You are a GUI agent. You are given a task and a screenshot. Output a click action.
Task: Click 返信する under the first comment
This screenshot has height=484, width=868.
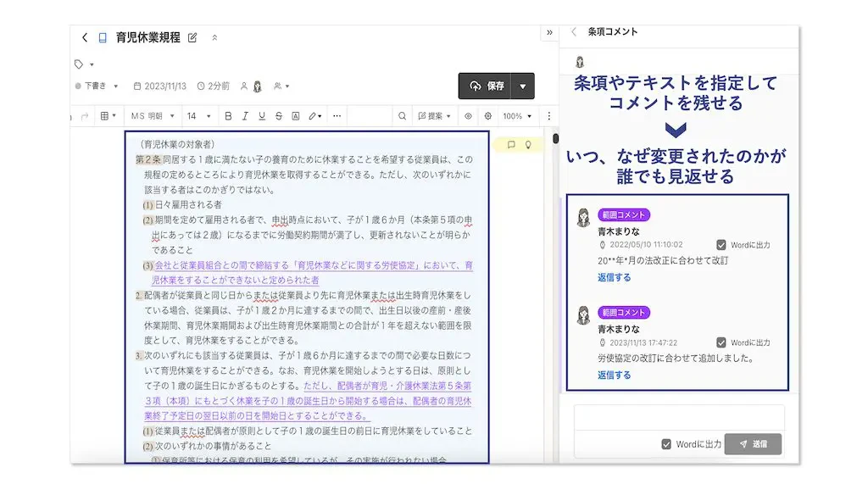pyautogui.click(x=614, y=277)
